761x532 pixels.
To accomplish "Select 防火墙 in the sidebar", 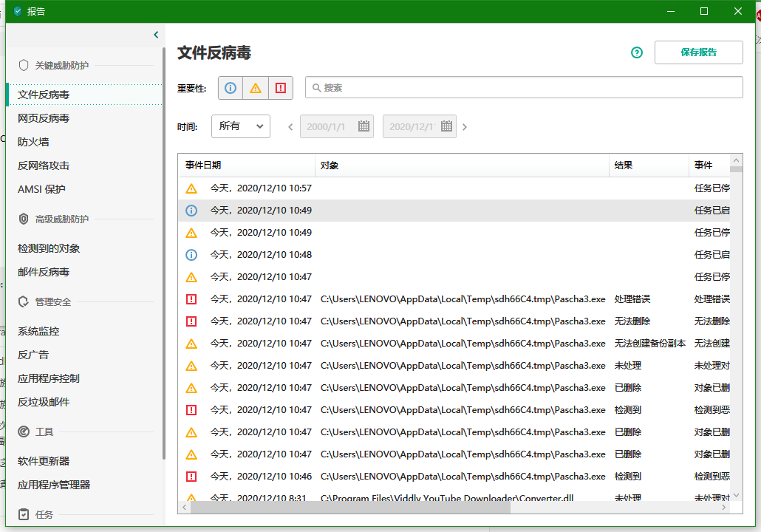I will [33, 142].
